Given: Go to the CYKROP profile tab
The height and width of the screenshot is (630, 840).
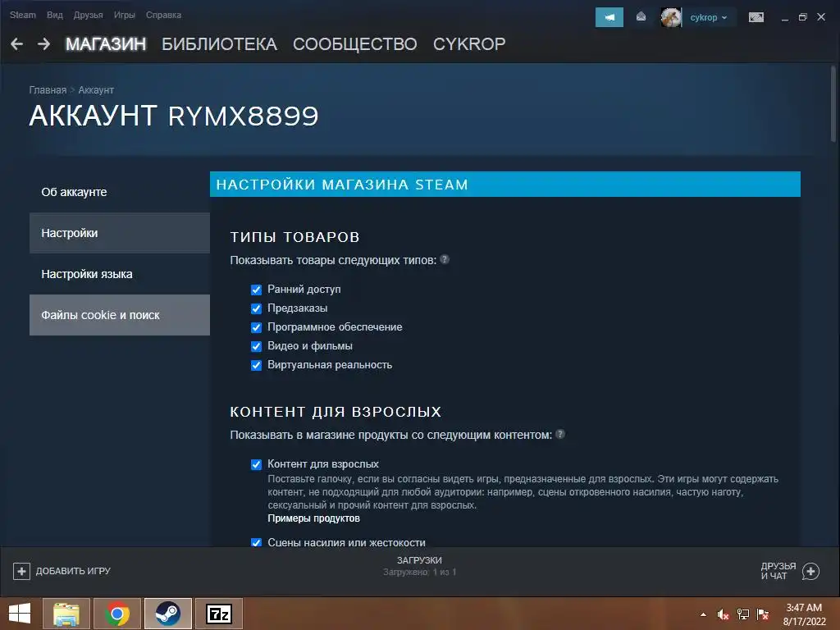Looking at the screenshot, I should pyautogui.click(x=469, y=44).
